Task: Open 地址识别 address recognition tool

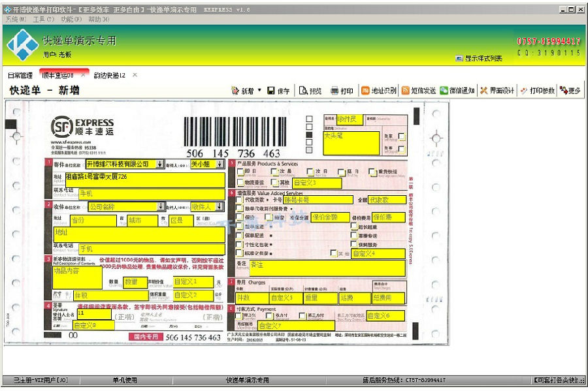Action: point(378,91)
